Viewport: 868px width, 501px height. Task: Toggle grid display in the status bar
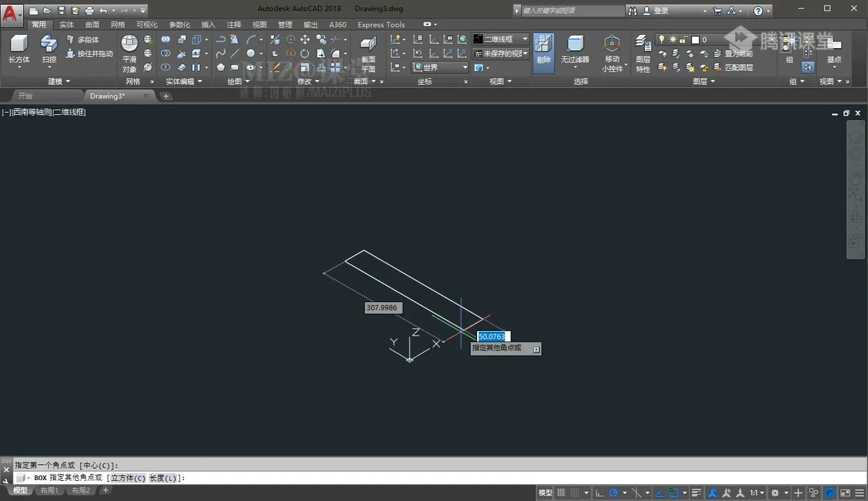561,493
